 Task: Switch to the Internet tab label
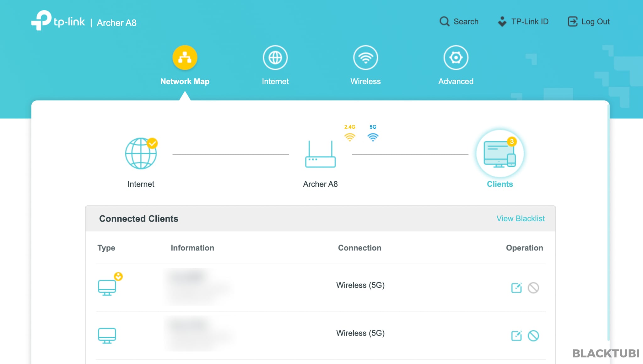pyautogui.click(x=275, y=81)
